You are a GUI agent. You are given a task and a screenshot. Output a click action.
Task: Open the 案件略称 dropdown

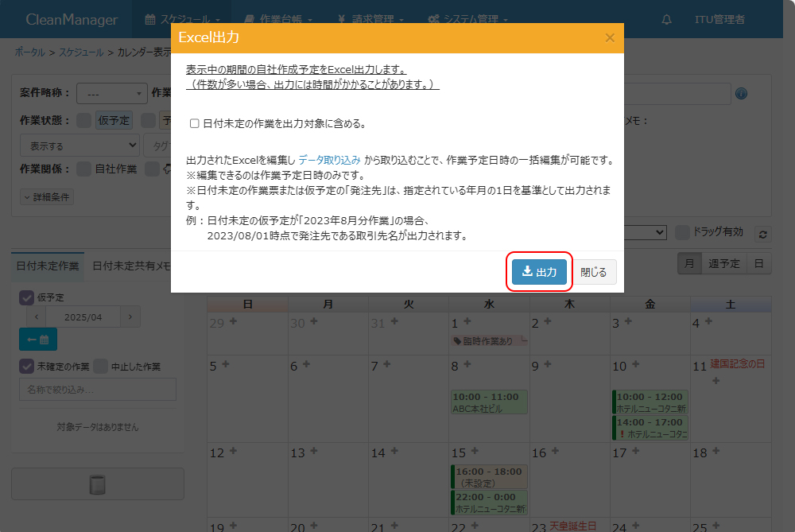(111, 94)
